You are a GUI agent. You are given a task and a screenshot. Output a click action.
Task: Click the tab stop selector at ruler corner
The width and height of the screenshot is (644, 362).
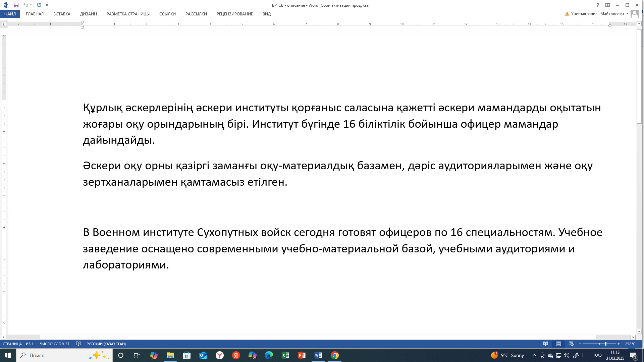coord(4,24)
